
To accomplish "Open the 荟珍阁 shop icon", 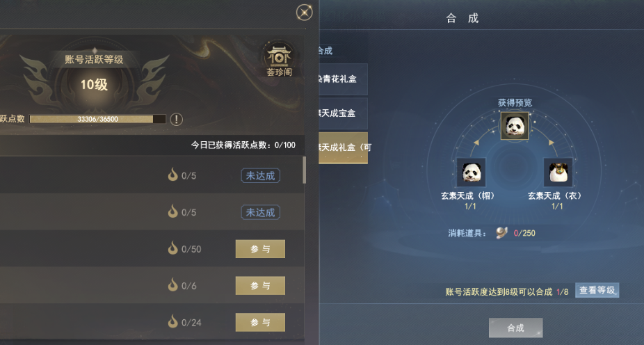I will 280,60.
